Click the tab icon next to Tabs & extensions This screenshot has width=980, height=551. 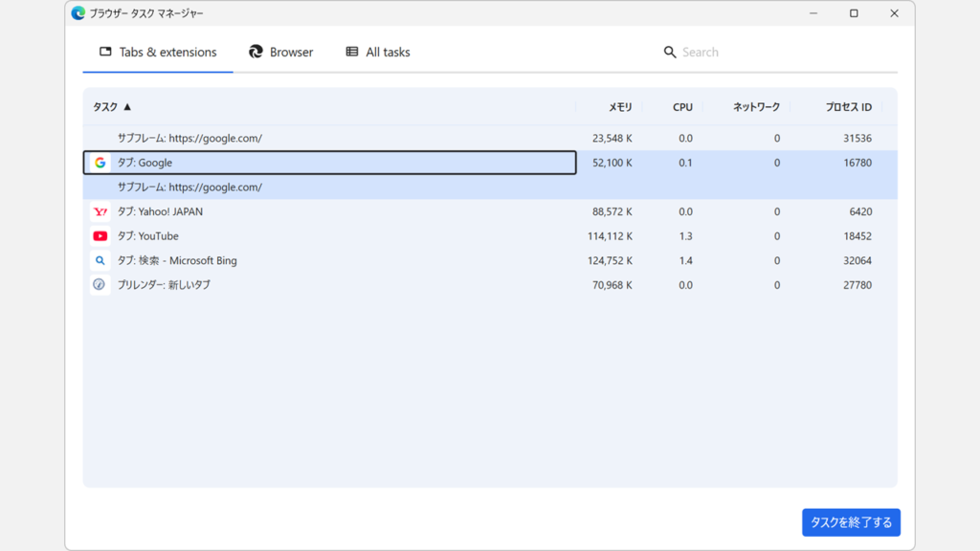click(x=105, y=52)
